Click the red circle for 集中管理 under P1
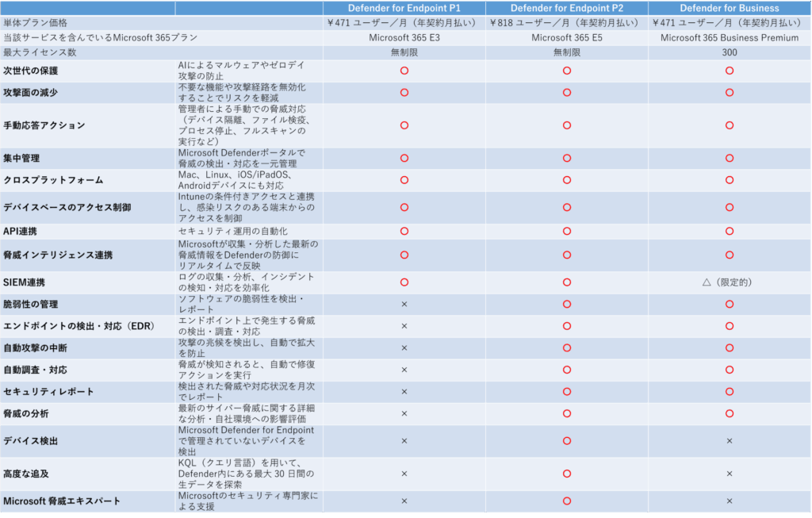The height and width of the screenshot is (518, 812). pyautogui.click(x=404, y=158)
